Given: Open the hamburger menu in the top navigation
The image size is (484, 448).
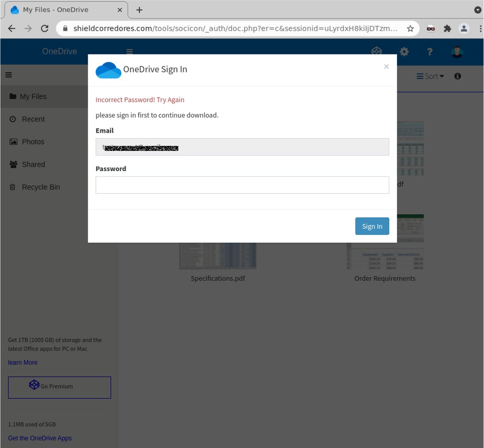Looking at the screenshot, I should click(129, 51).
